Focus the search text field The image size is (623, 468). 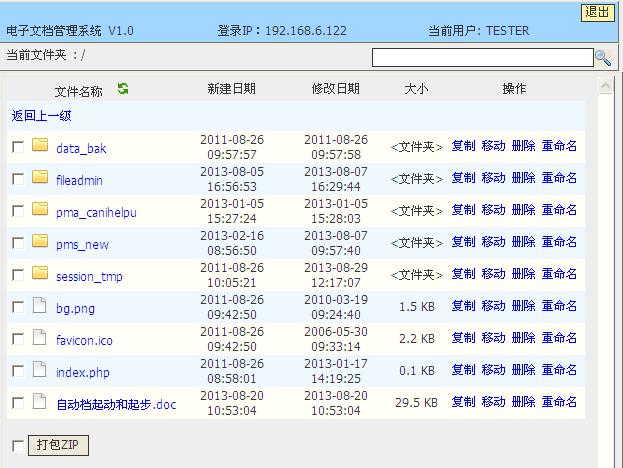[482, 58]
